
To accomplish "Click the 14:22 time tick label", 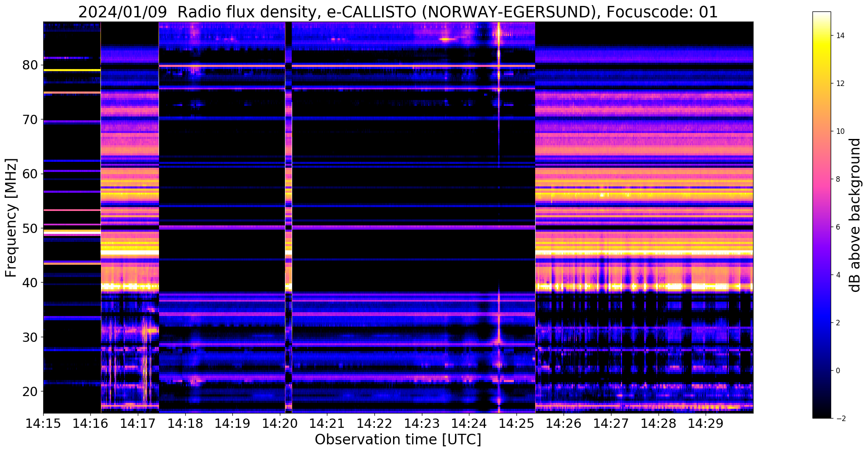I will pos(374,423).
